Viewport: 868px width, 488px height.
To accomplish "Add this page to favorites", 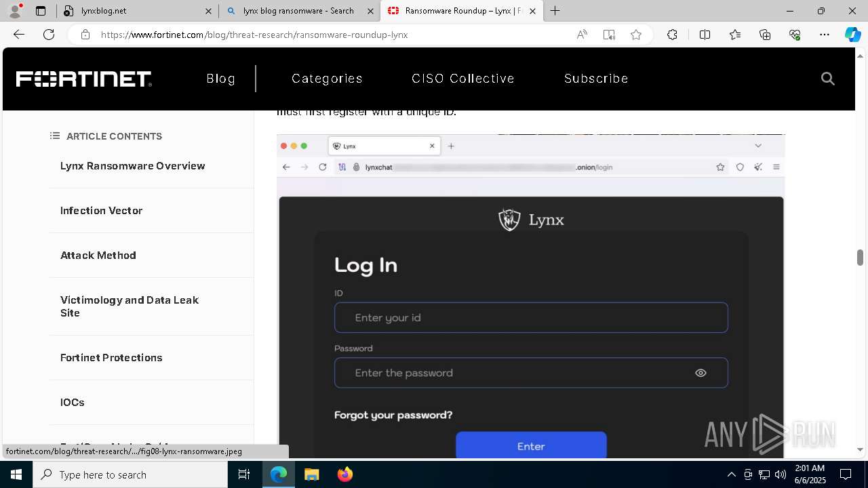I will [636, 35].
